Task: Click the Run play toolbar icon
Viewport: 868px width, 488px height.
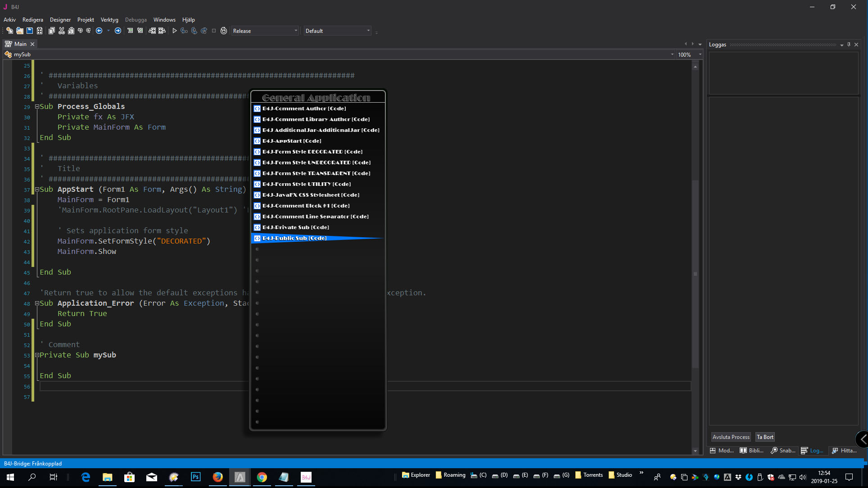Action: 175,31
